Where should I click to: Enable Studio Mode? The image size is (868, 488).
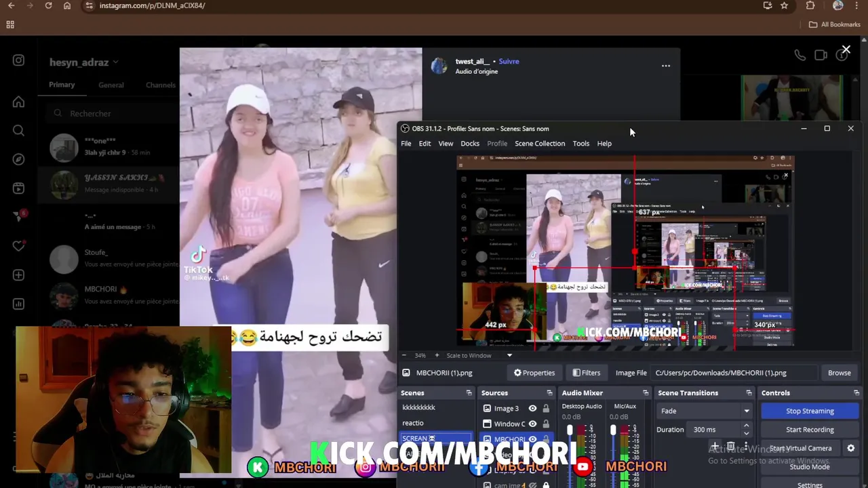810,466
